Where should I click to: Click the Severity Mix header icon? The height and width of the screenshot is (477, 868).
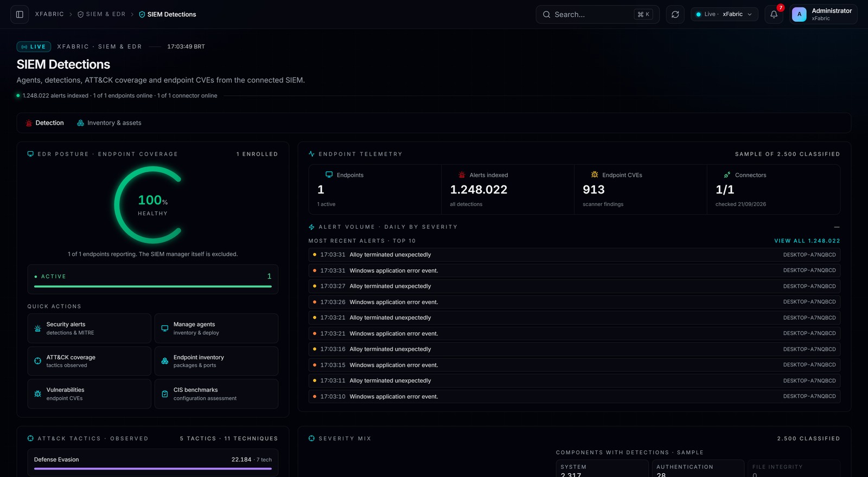[x=311, y=439]
